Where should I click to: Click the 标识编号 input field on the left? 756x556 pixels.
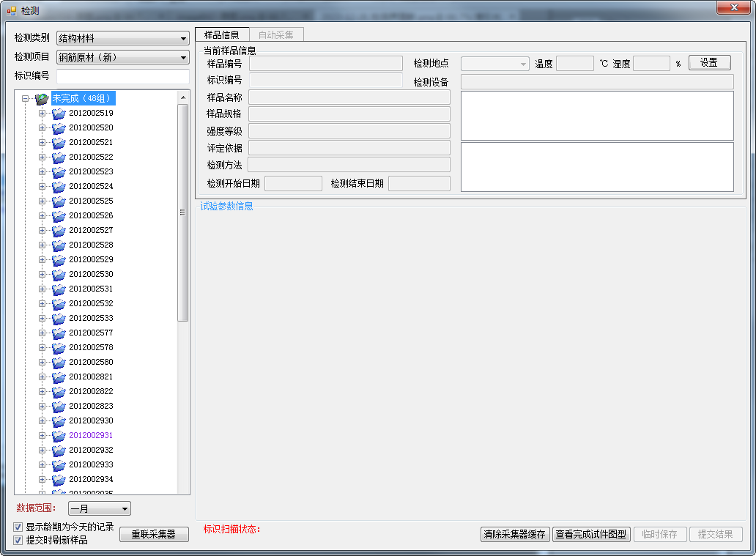(x=122, y=76)
